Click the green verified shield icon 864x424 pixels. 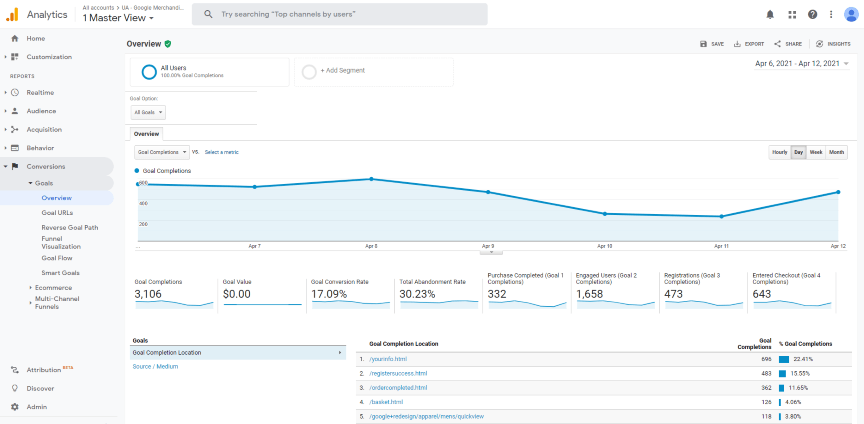[x=168, y=44]
